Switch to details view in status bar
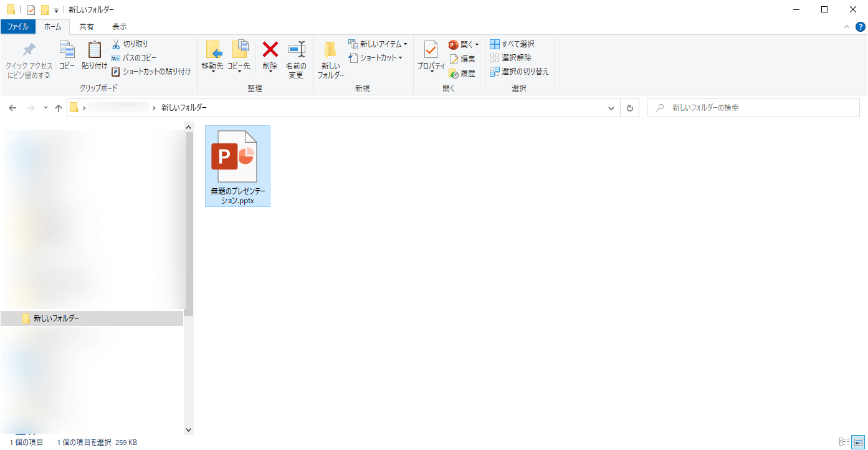The height and width of the screenshot is (450, 868). click(x=844, y=442)
